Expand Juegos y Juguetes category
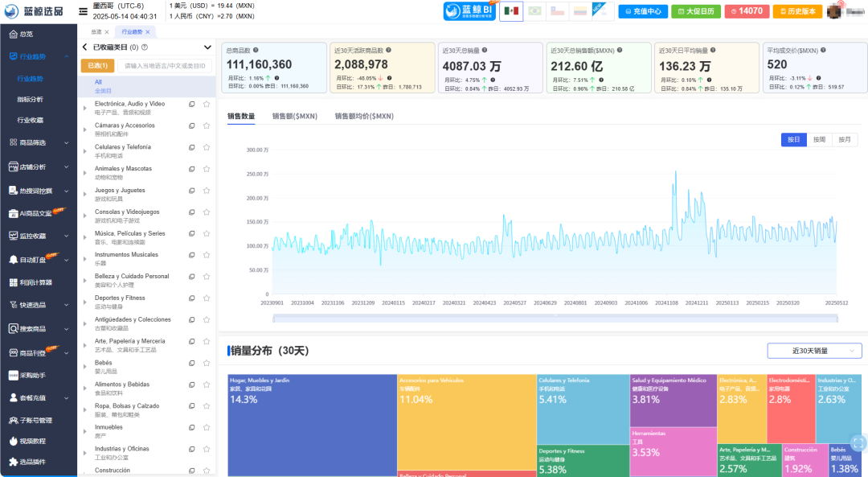This screenshot has width=868, height=477. (84, 195)
